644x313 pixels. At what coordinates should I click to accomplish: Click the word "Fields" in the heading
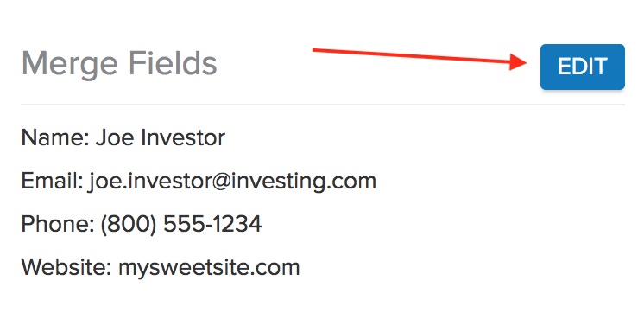pyautogui.click(x=173, y=63)
